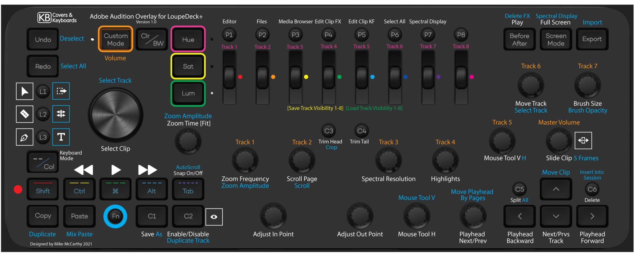Toggle the Col keyboard mode button
The image size is (644, 256).
(43, 162)
